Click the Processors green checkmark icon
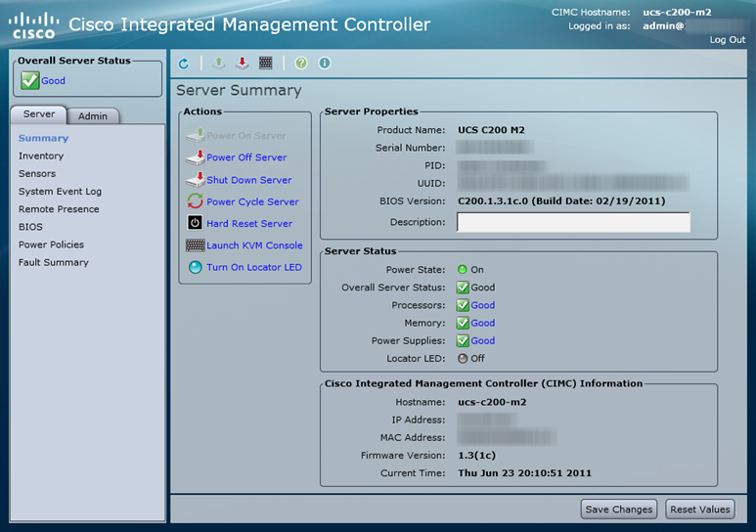756x532 pixels. [x=463, y=305]
